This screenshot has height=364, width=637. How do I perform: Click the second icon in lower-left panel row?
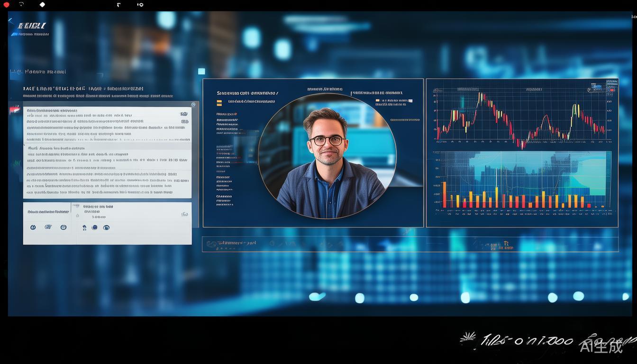[48, 227]
